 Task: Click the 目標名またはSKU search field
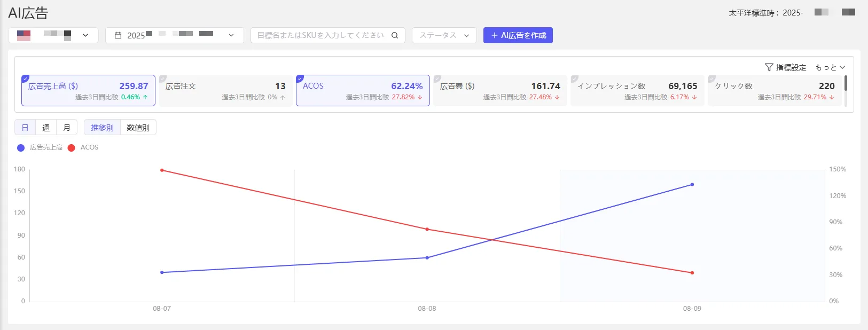(x=328, y=35)
